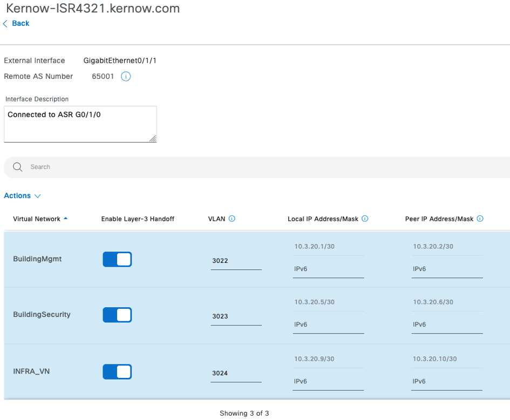Turn off Layer-3 Handoff for INFRA_VN
This screenshot has height=420, width=510.
pos(117,371)
